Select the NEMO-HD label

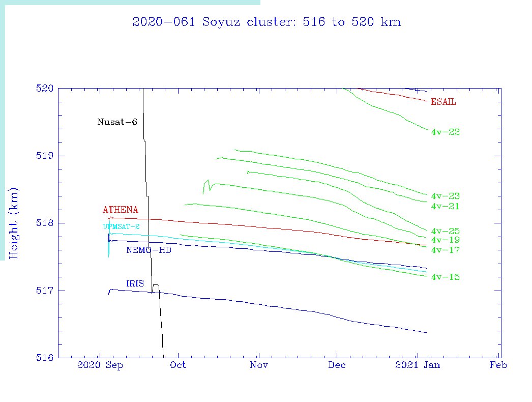[149, 250]
